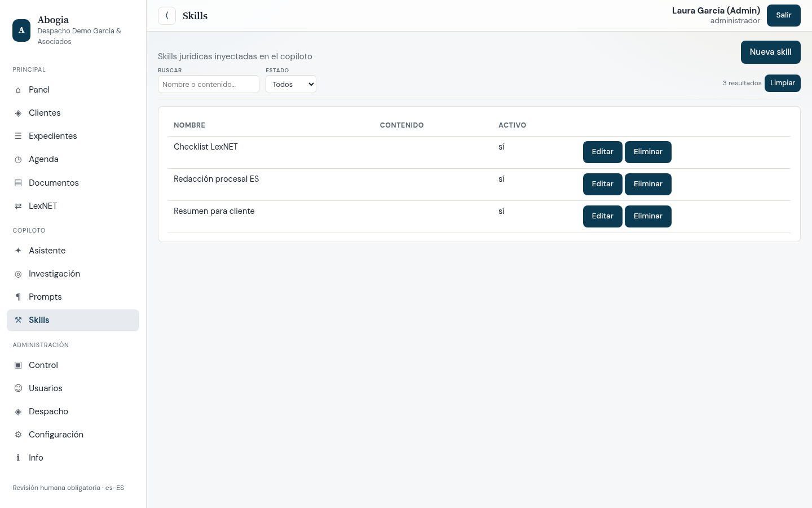This screenshot has height=508, width=812.
Task: Log out using the Salir button
Action: point(783,15)
